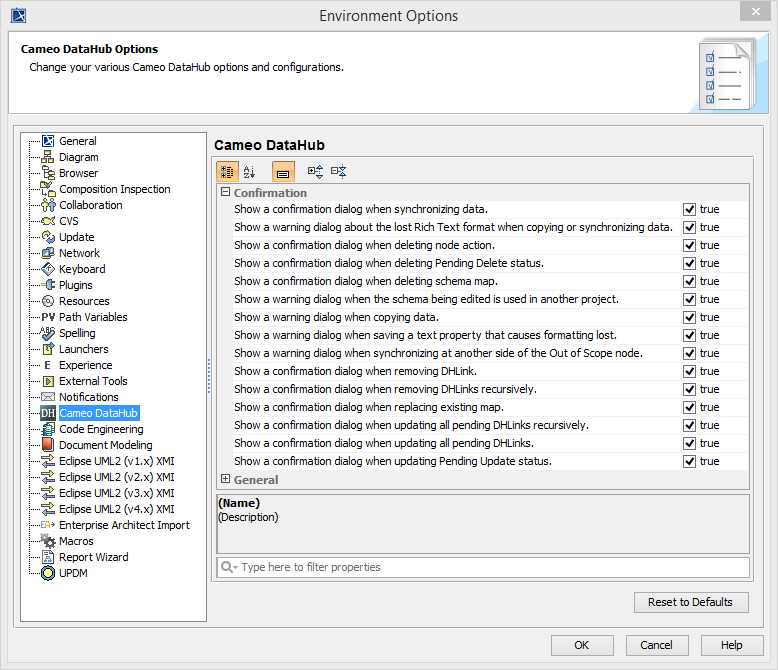Click the UPDM icon in the tree
This screenshot has height=670, width=778.
click(48, 573)
